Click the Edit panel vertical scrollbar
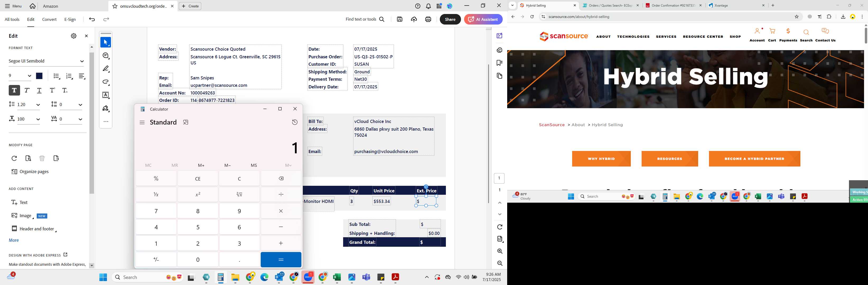 pyautogui.click(x=92, y=123)
